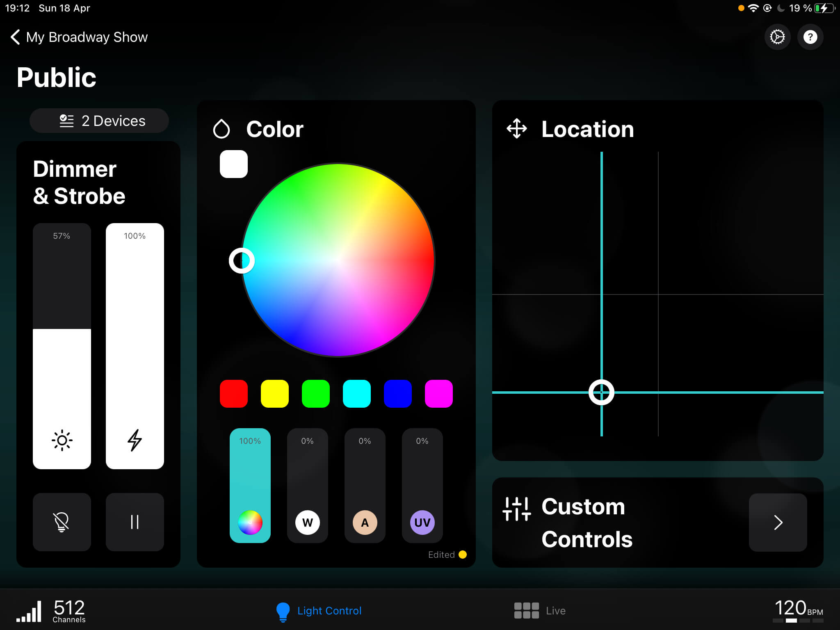Click the Location move icon
The height and width of the screenshot is (630, 840).
coord(517,129)
